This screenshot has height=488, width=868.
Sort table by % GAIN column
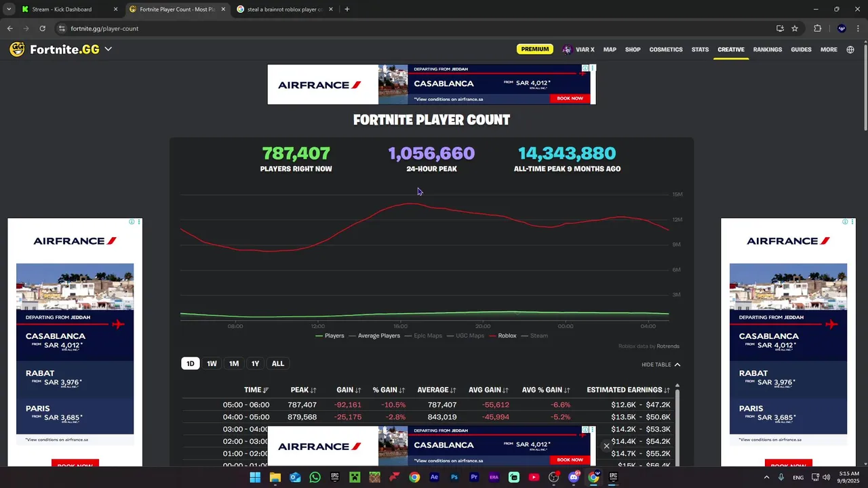[389, 390]
